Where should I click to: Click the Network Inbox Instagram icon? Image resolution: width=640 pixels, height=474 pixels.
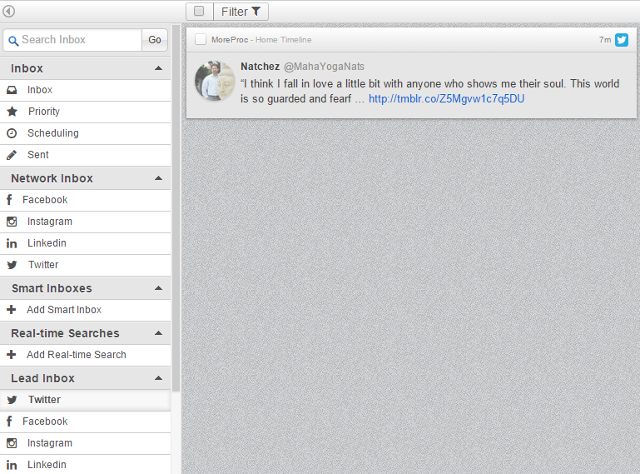tap(12, 221)
